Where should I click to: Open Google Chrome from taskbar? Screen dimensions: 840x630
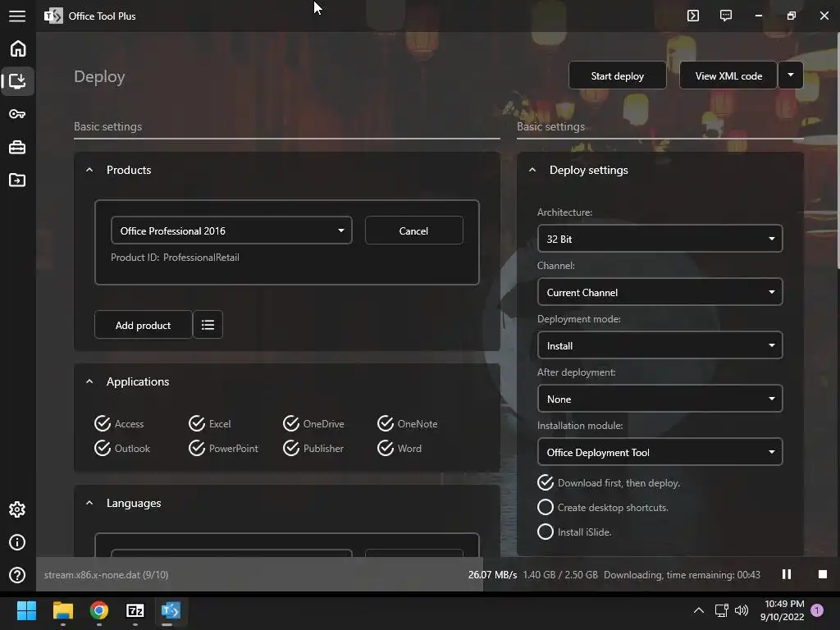pyautogui.click(x=99, y=610)
